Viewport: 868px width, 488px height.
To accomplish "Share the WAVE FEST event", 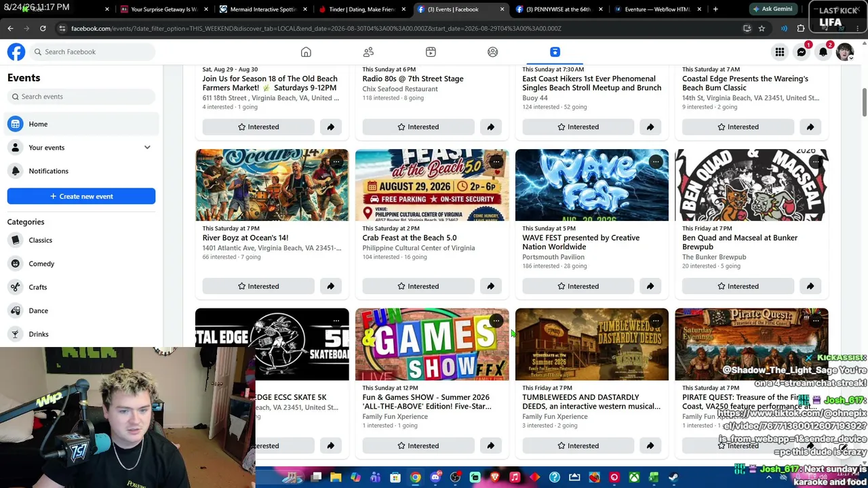I will (650, 286).
